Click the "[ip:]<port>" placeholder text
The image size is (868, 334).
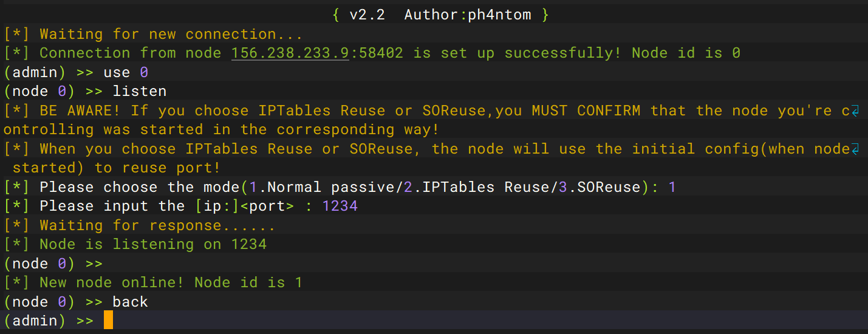click(x=244, y=206)
